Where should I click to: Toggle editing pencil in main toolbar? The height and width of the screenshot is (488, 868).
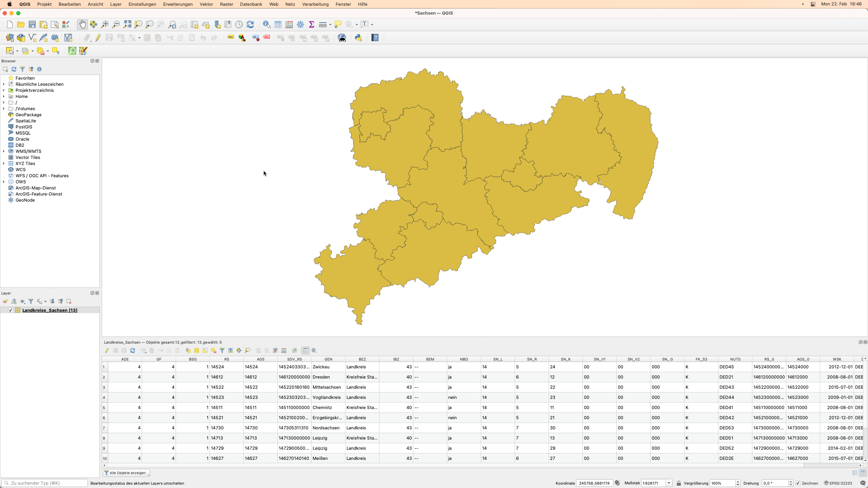click(x=98, y=38)
